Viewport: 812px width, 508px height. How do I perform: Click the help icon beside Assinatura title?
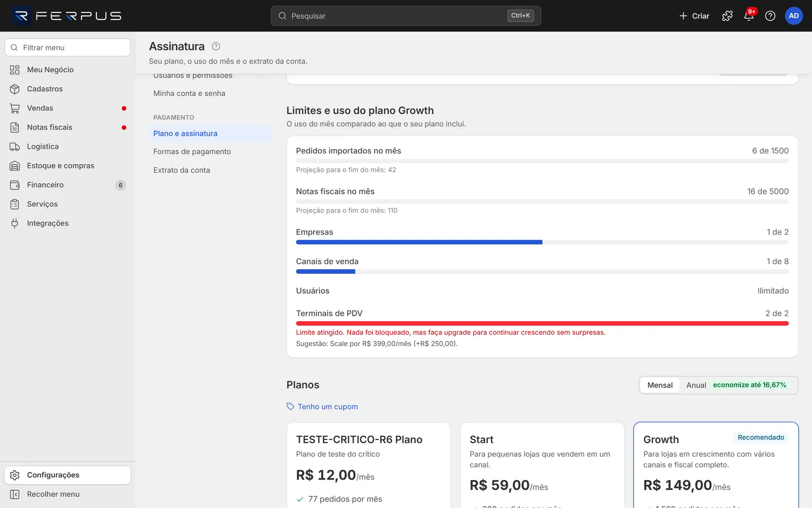tap(216, 46)
